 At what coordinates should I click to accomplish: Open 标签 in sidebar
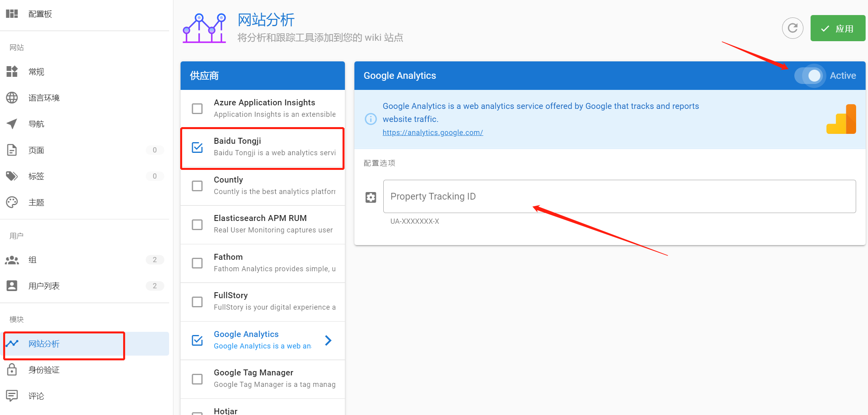(84, 176)
